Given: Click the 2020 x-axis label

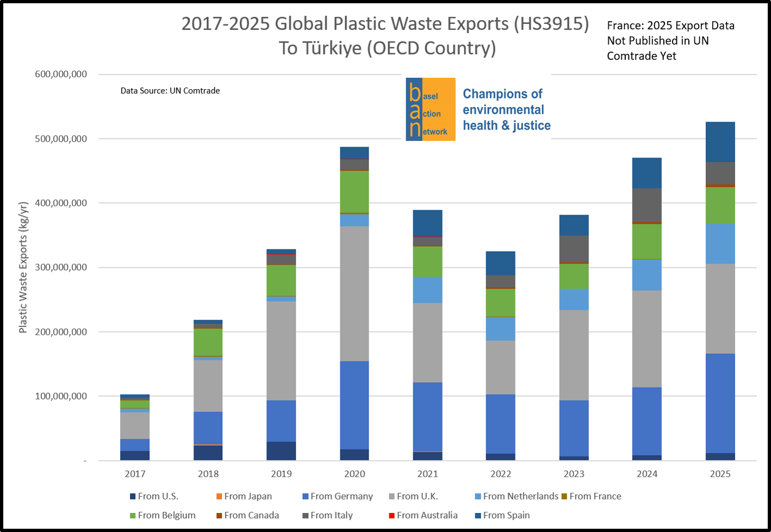Looking at the screenshot, I should (355, 474).
